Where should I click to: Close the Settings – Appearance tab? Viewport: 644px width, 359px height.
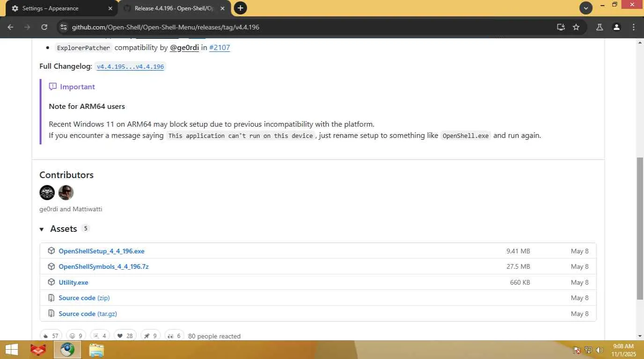pos(110,8)
